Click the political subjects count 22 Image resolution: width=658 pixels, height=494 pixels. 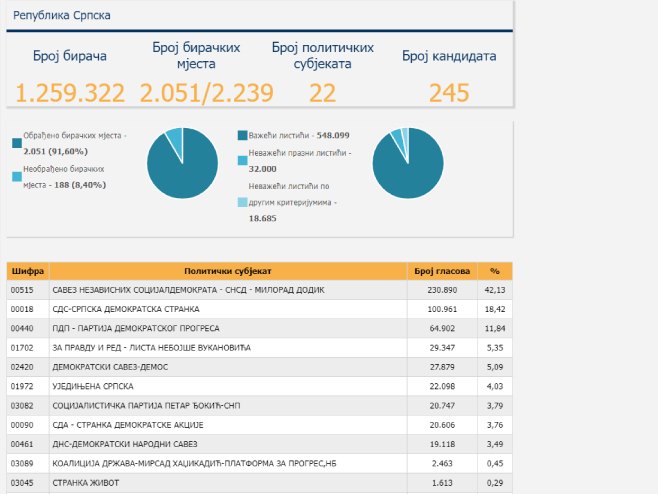pos(322,93)
